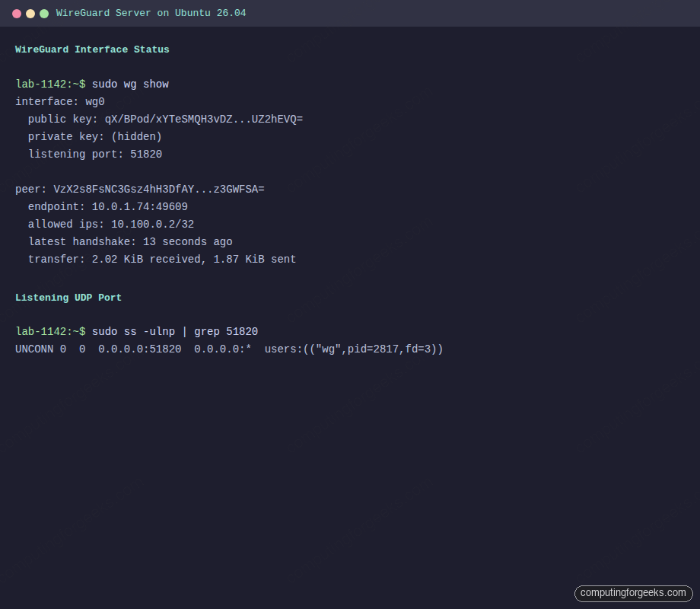
Task: Click the WireGuard Interface Status heading
Action: pyautogui.click(x=91, y=49)
